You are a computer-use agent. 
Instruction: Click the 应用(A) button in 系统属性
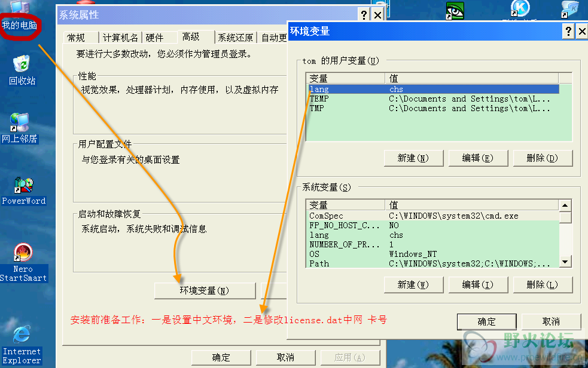349,357
